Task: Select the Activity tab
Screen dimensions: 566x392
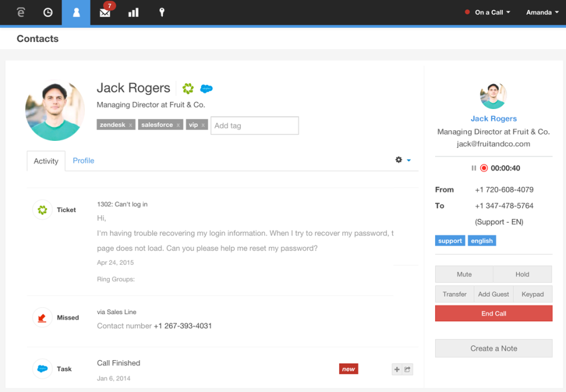Action: [46, 161]
